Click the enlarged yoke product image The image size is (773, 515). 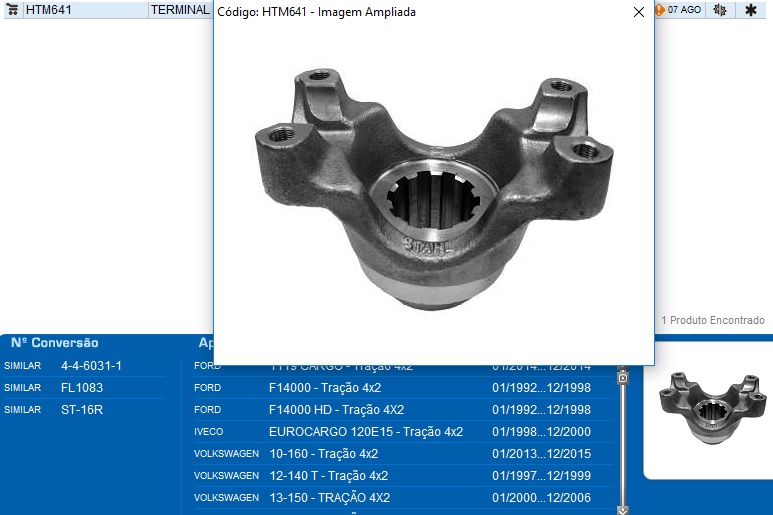[x=433, y=187]
